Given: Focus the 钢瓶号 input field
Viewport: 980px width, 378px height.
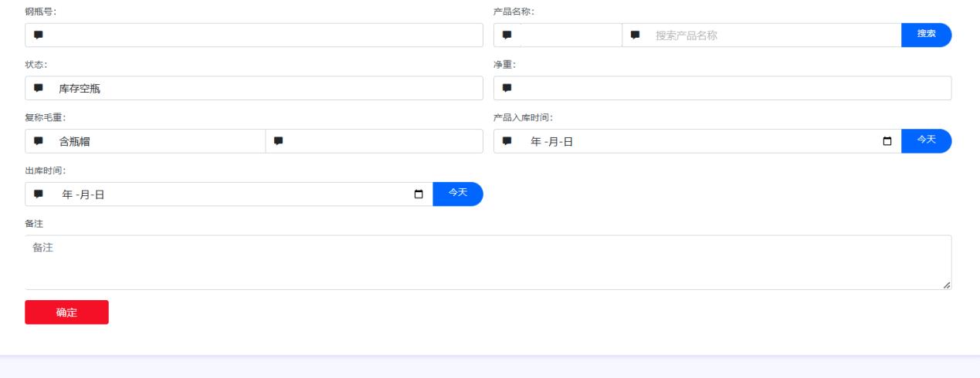Looking at the screenshot, I should [x=263, y=35].
